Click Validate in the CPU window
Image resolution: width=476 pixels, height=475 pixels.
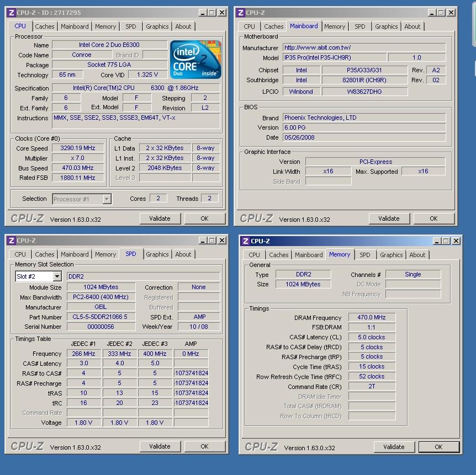pos(160,218)
